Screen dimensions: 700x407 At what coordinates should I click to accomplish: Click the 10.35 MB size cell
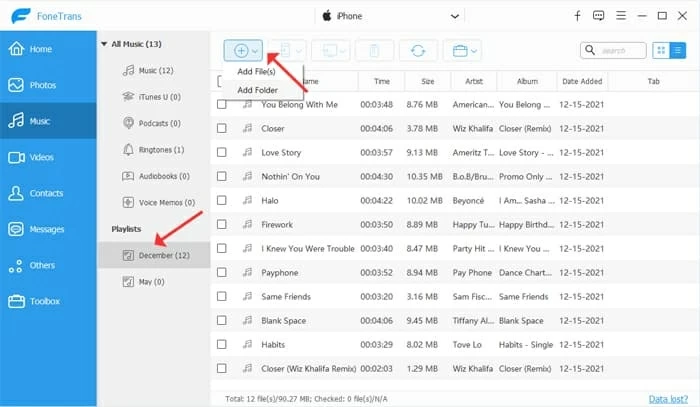pos(425,177)
